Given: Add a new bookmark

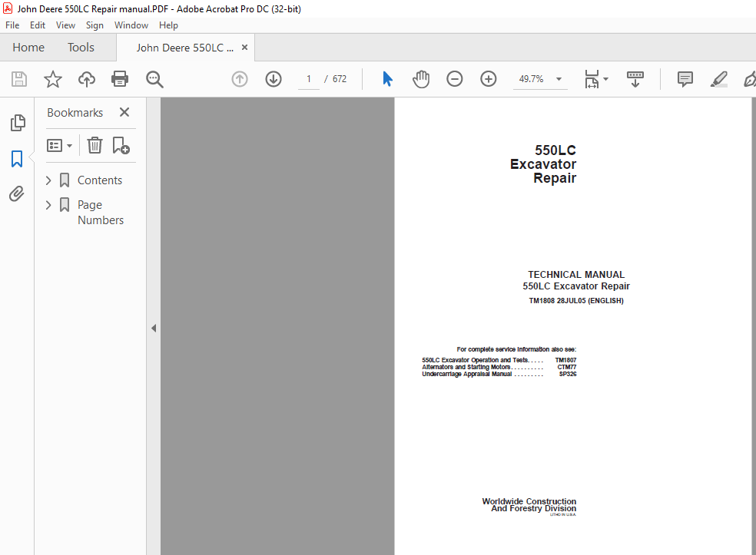Looking at the screenshot, I should pos(121,145).
